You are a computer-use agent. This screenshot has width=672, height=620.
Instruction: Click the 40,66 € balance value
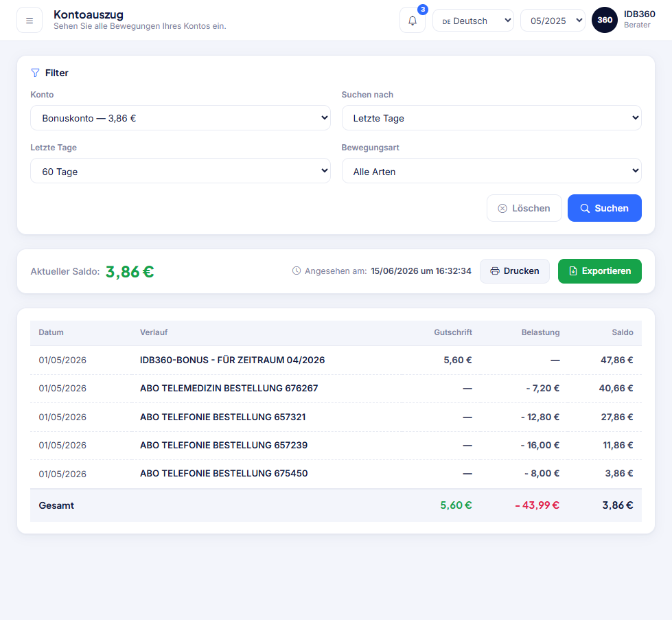(x=616, y=389)
